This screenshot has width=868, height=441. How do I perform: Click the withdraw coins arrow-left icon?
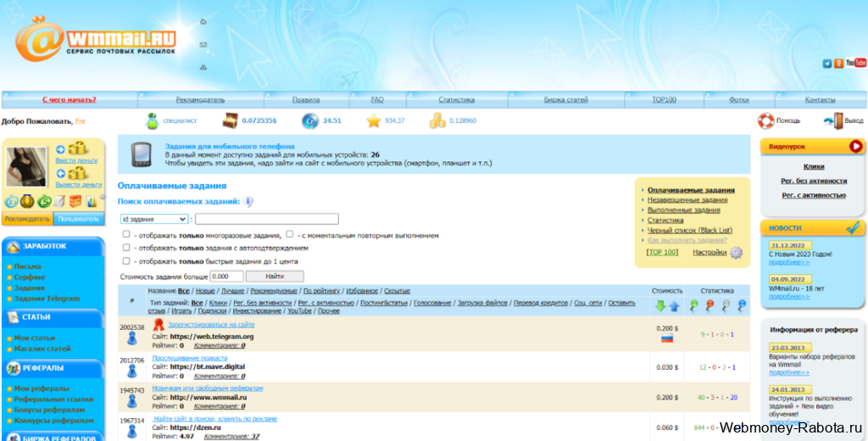[75, 174]
